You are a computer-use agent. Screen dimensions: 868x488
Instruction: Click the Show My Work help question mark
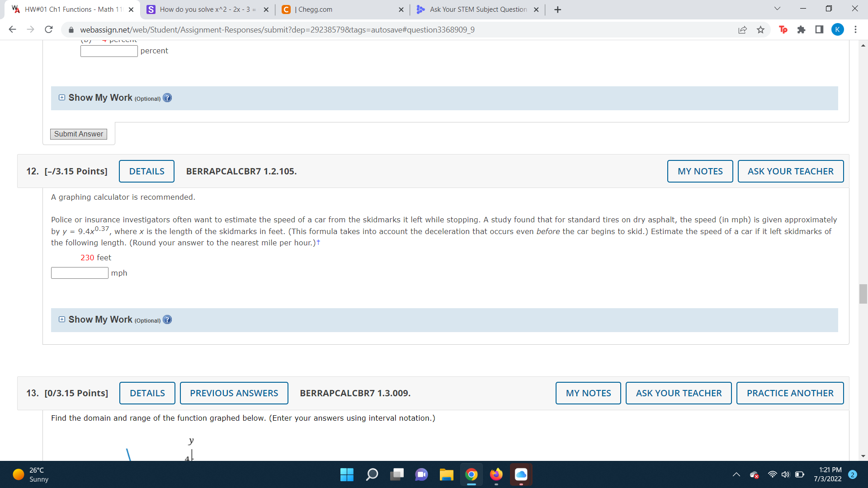pos(167,98)
